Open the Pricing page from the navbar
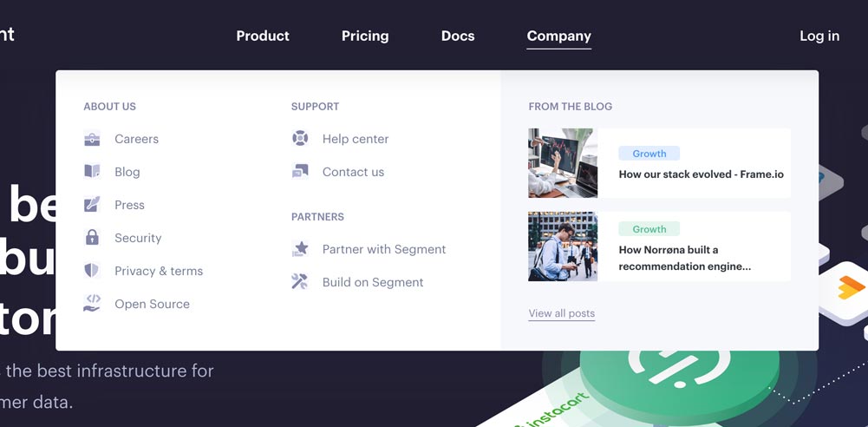 click(365, 36)
